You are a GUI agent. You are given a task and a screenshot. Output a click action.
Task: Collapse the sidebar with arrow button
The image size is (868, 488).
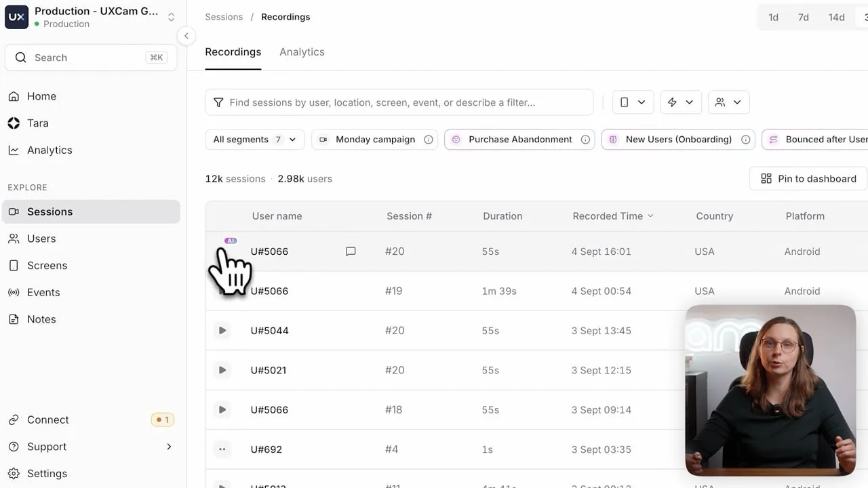click(186, 36)
